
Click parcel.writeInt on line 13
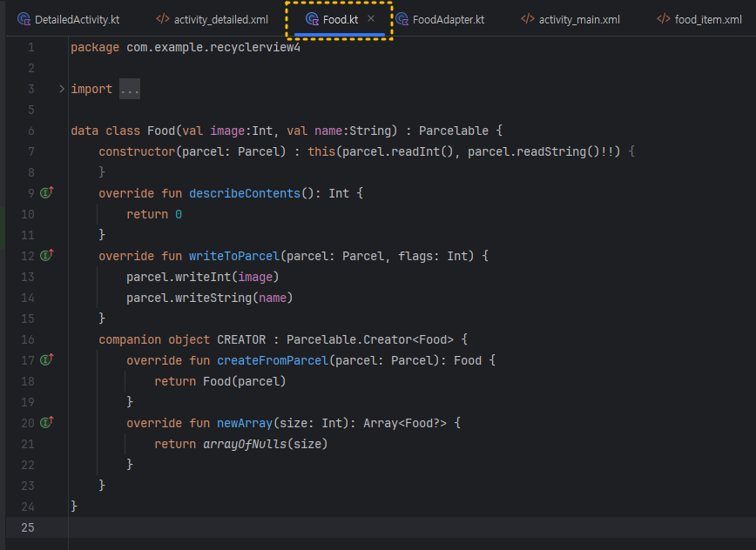coord(179,277)
